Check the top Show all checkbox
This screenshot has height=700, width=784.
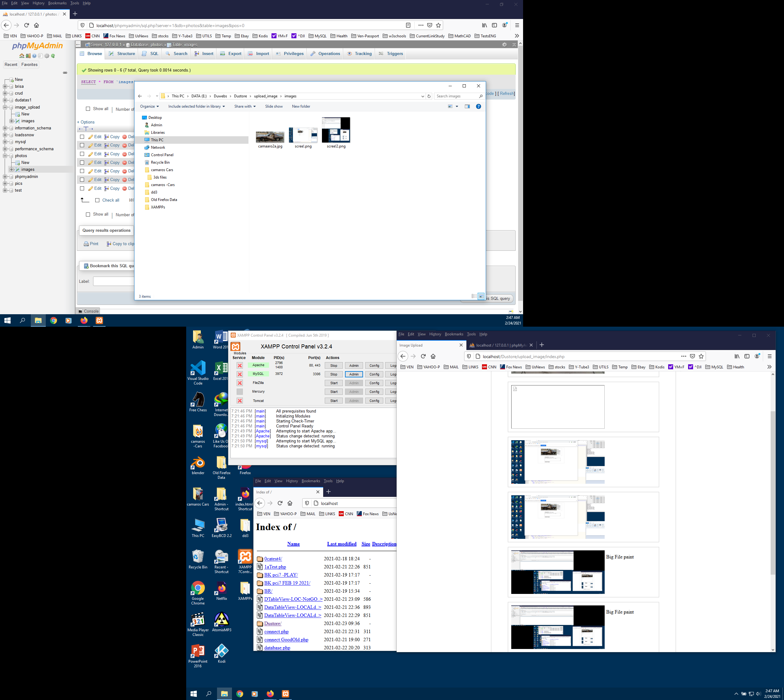click(x=88, y=109)
